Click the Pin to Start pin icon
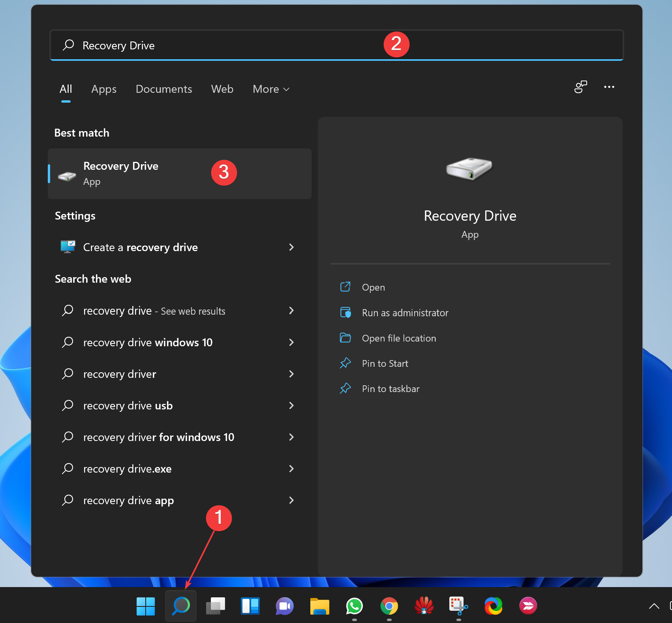 [x=345, y=363]
